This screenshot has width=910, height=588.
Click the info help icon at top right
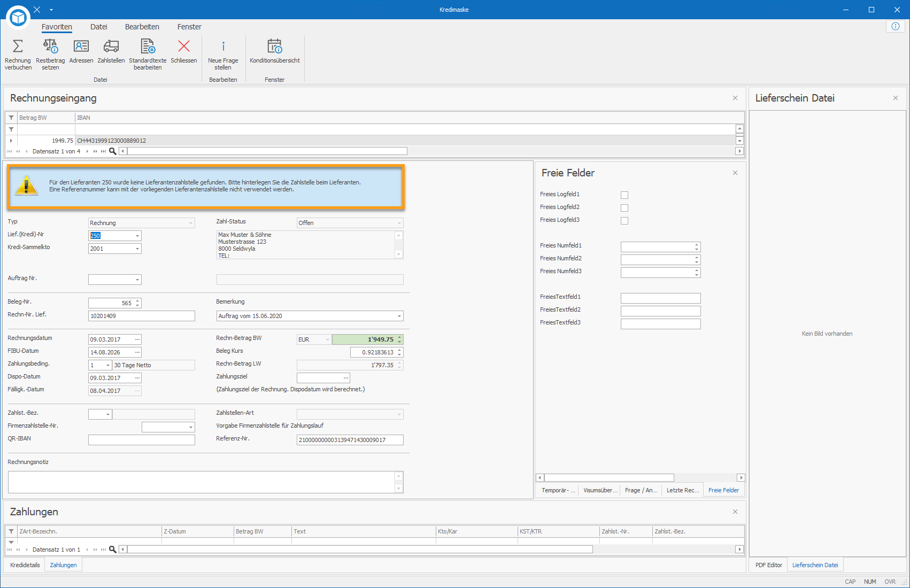(x=896, y=26)
